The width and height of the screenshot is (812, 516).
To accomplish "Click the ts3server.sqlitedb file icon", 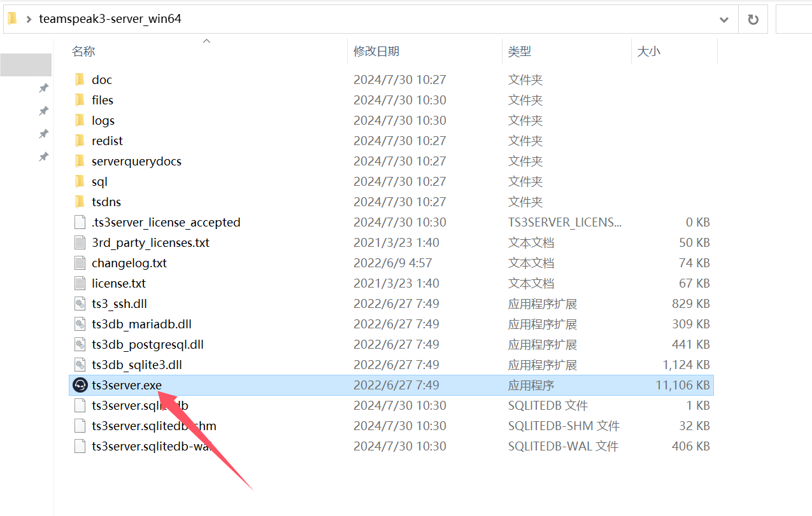I will (80, 405).
